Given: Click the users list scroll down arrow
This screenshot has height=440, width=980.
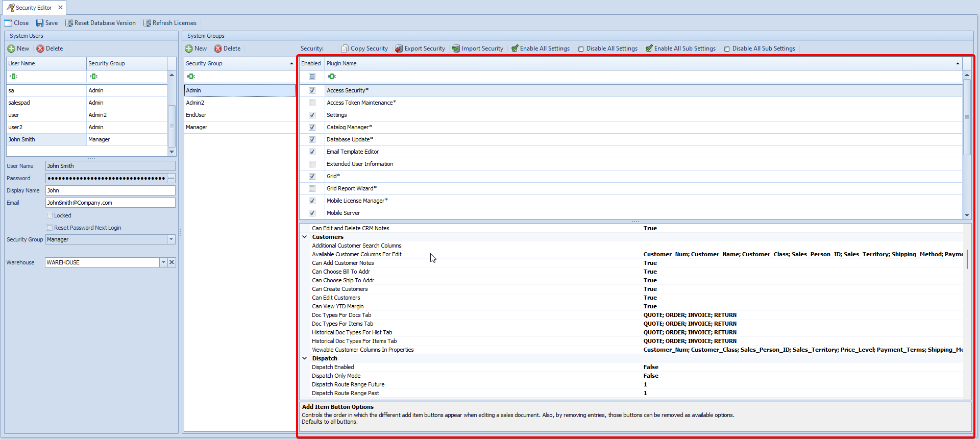Looking at the screenshot, I should click(171, 152).
